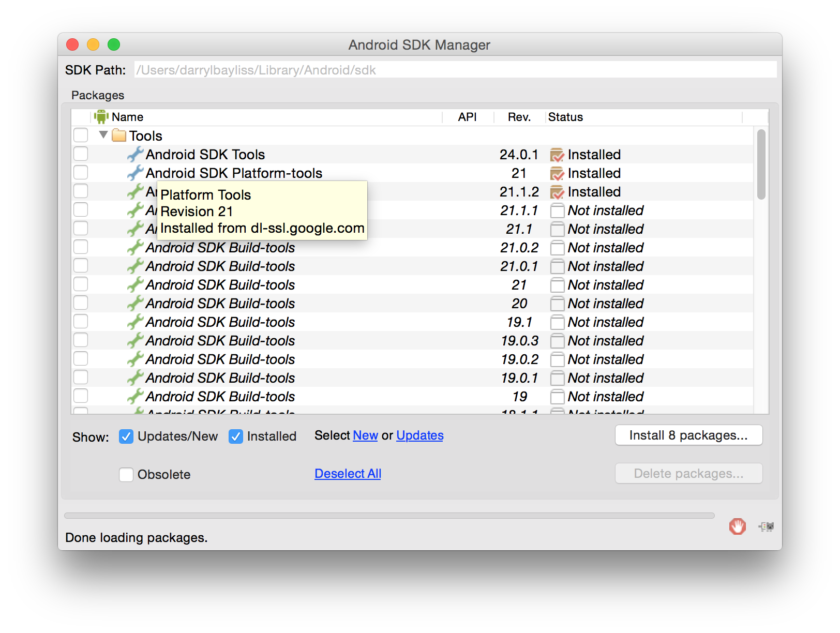The image size is (840, 633).
Task: Click the green wrench icon for Build-tools revision 20
Action: (x=135, y=303)
